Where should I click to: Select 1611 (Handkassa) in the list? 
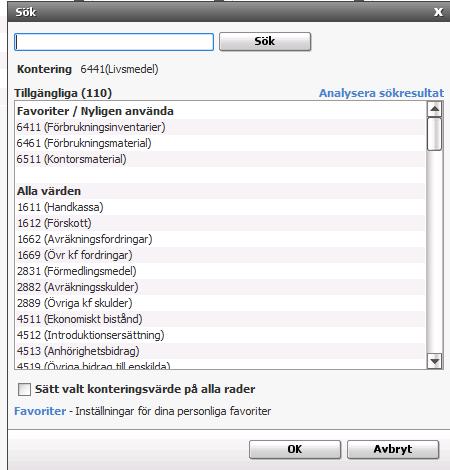tap(220, 207)
